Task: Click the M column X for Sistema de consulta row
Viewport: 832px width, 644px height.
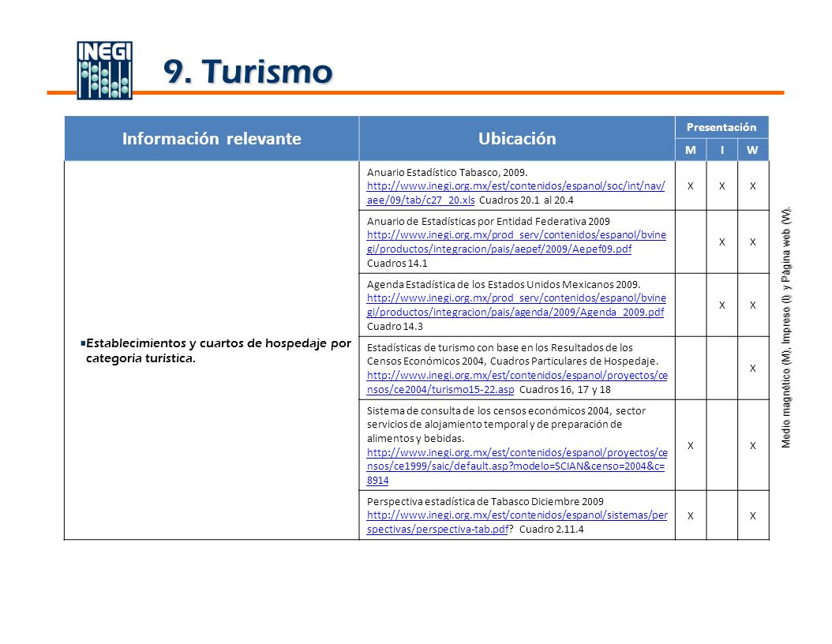Action: pyautogui.click(x=691, y=446)
